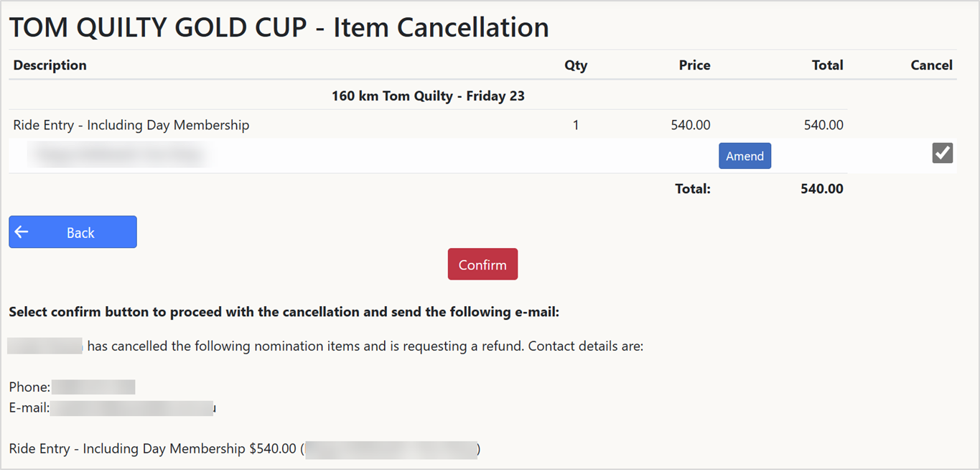This screenshot has width=980, height=470.
Task: Click the 'Ride Entry' $540.00 line in the email preview
Action: tap(152, 449)
